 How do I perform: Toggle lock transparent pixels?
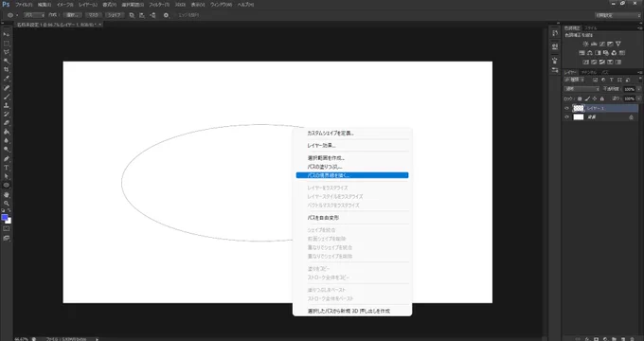pyautogui.click(x=580, y=99)
